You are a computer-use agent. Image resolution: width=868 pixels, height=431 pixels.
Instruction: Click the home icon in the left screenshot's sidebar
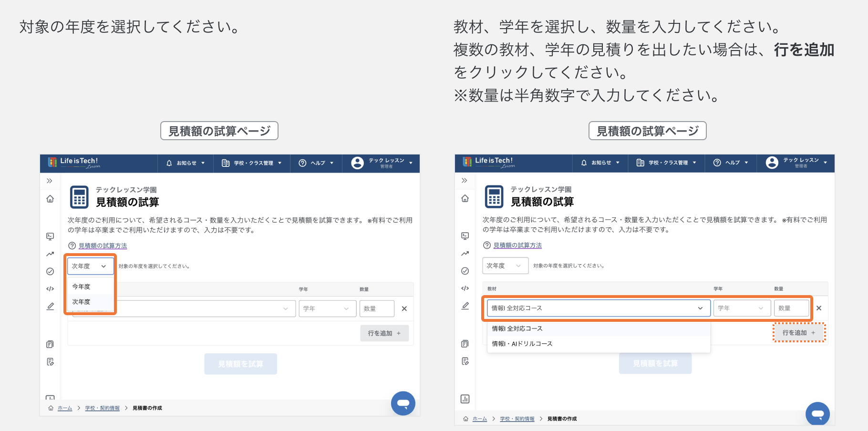pyautogui.click(x=50, y=199)
